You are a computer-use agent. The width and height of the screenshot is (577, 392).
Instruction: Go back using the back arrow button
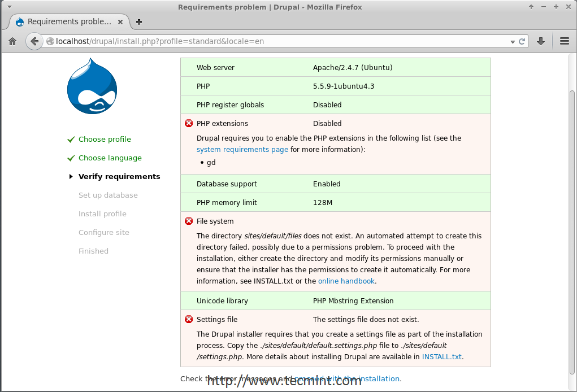pos(34,41)
